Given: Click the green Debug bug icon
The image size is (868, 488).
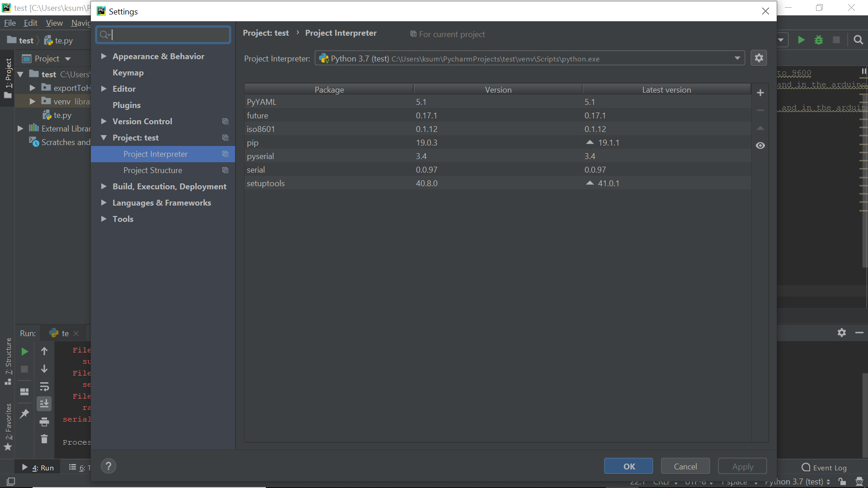Looking at the screenshot, I should tap(819, 40).
